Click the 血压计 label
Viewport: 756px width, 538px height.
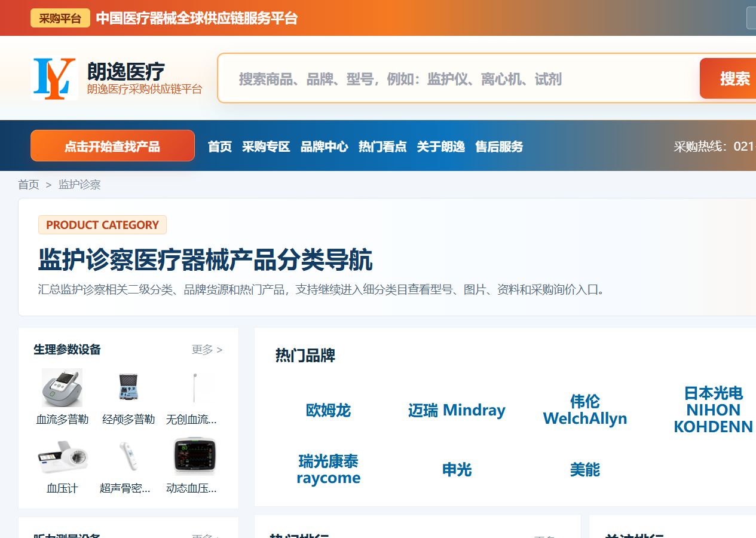62,488
